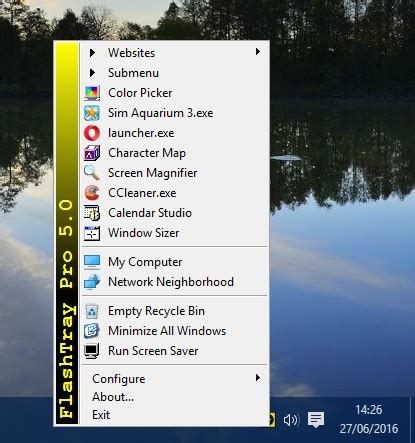The image size is (415, 443).
Task: Choose Empty Recycle Bin command
Action: [175, 311]
